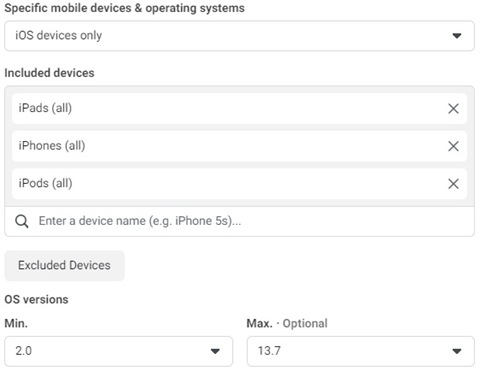This screenshot has width=480, height=371.
Task: Remove iPhones (all) from included devices
Action: [x=453, y=146]
